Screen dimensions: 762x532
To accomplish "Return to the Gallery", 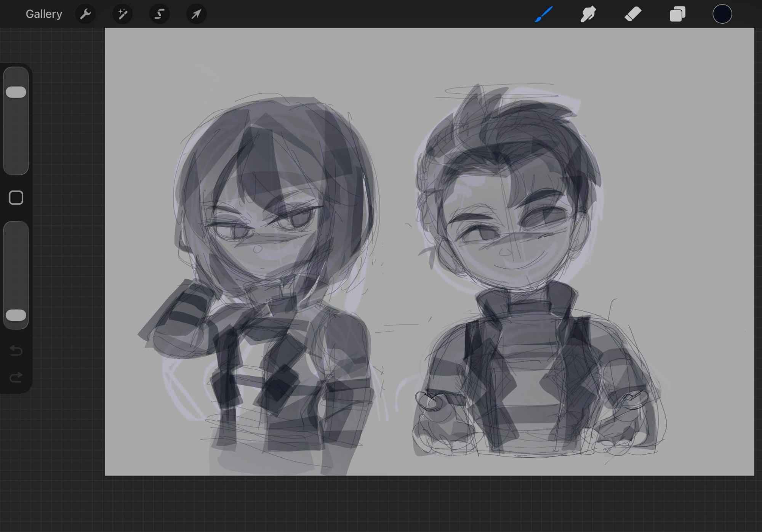I will pos(44,14).
